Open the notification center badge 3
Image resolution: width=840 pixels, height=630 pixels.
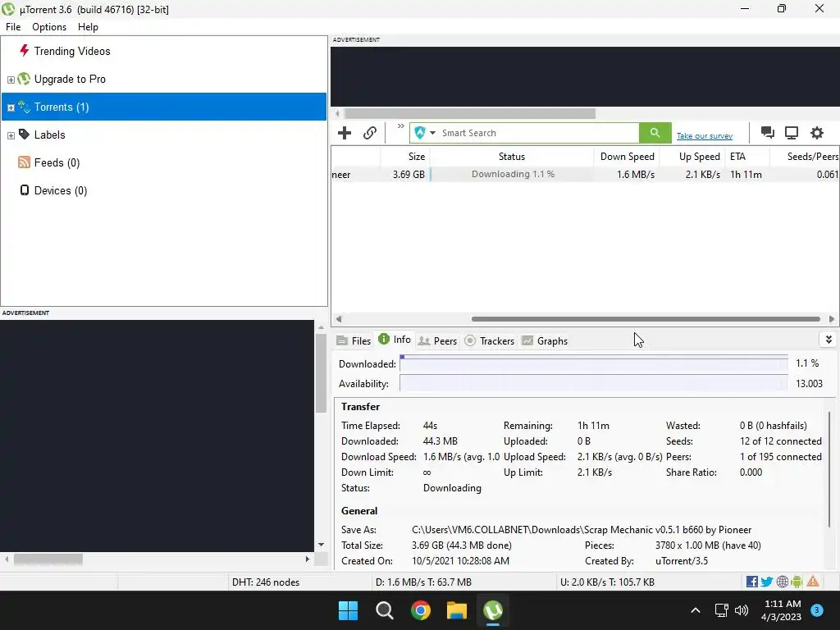[x=817, y=609]
